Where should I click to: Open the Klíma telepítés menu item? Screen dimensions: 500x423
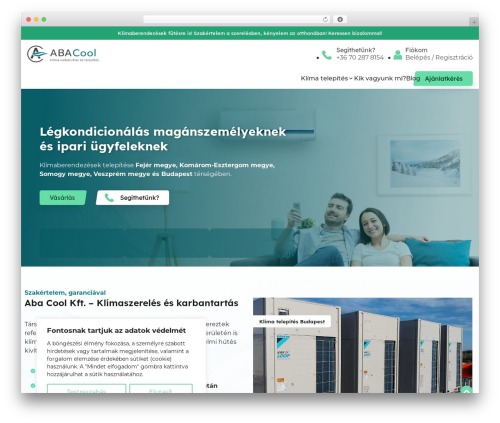(324, 79)
